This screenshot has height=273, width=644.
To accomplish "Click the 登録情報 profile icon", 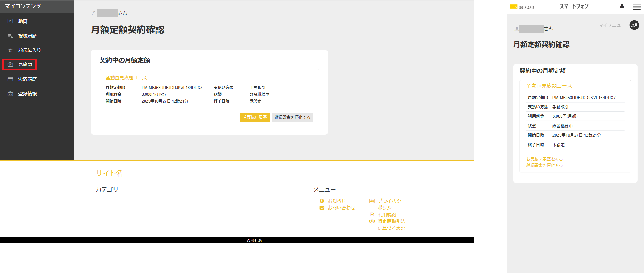I will point(10,94).
